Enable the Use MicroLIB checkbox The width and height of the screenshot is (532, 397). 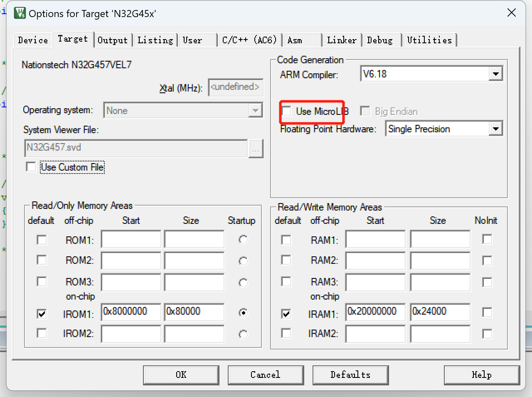pos(287,111)
